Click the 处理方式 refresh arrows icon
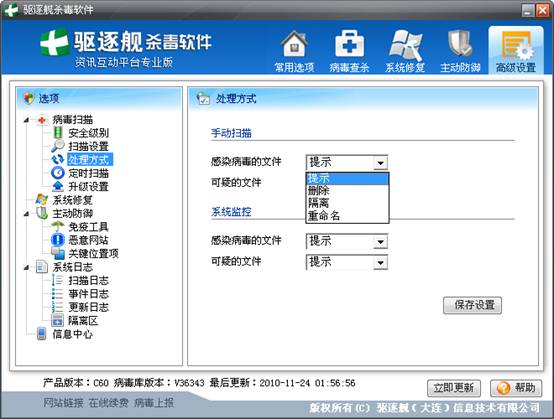This screenshot has width=554, height=419. click(x=58, y=159)
